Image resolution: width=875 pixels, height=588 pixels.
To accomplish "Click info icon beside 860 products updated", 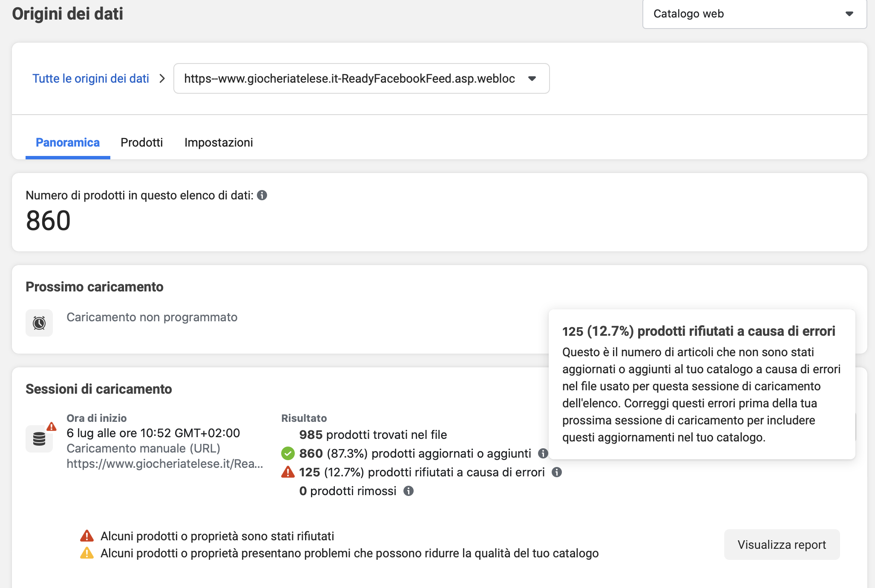I will pos(543,453).
